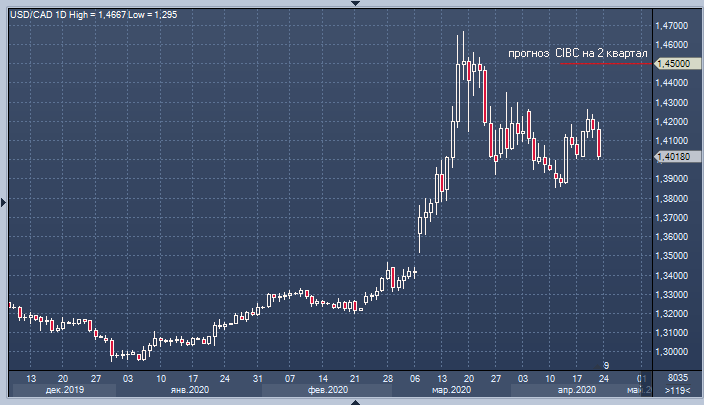Click the 1,38000 price axis label

[x=672, y=198]
